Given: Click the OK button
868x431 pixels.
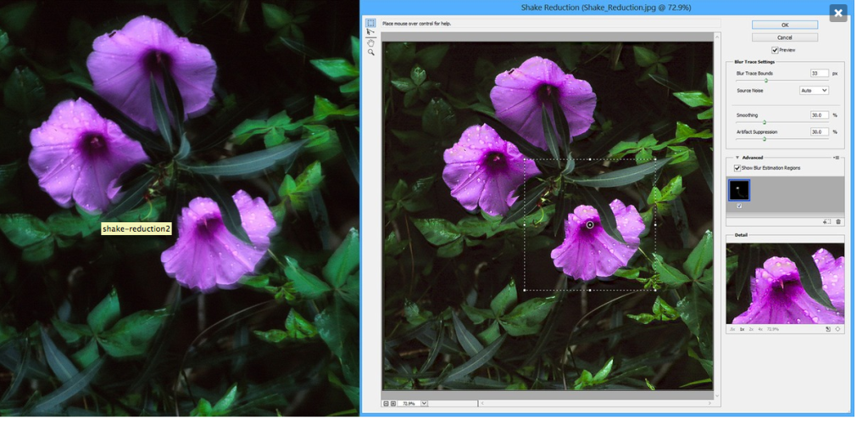Looking at the screenshot, I should coord(784,25).
